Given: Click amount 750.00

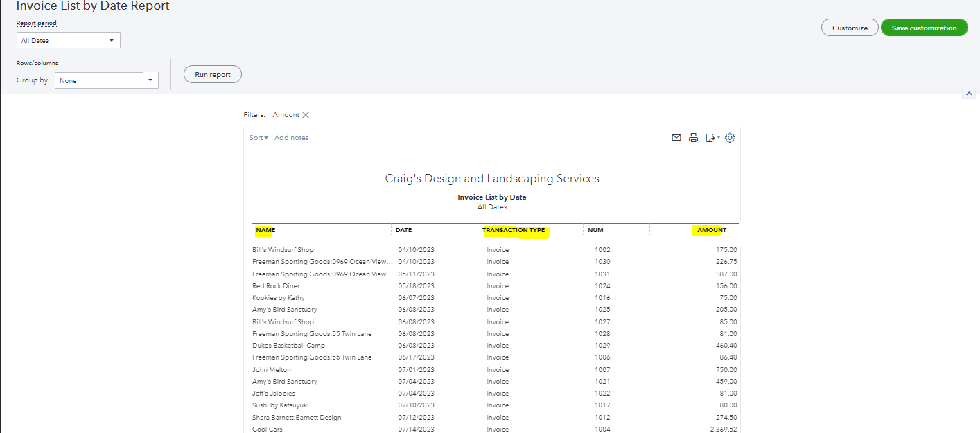Looking at the screenshot, I should 726,370.
